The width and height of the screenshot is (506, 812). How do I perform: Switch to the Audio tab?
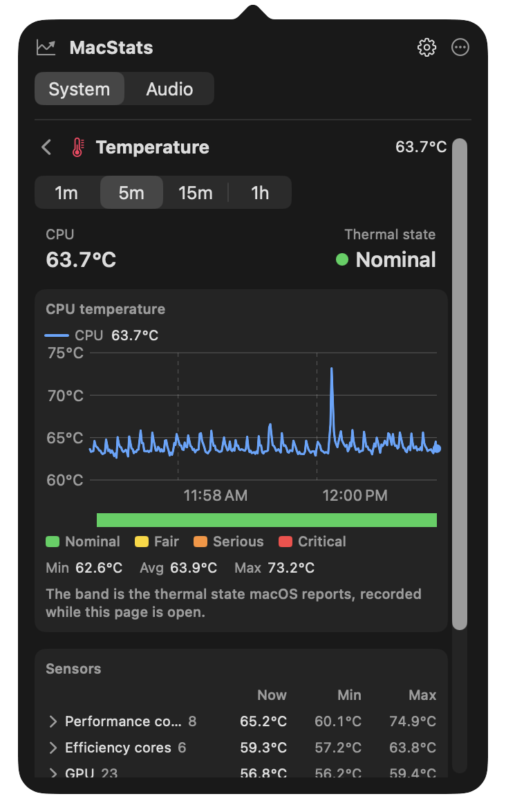[x=169, y=89]
